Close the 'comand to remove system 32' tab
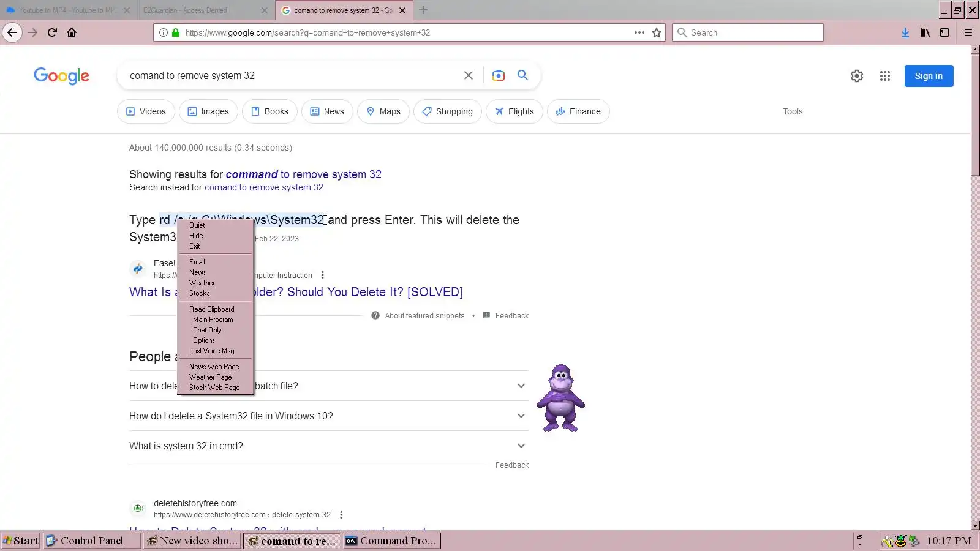The image size is (980, 551). 402,10
